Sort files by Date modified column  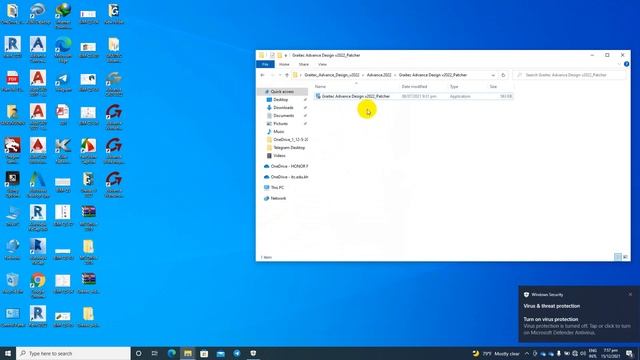click(x=414, y=87)
